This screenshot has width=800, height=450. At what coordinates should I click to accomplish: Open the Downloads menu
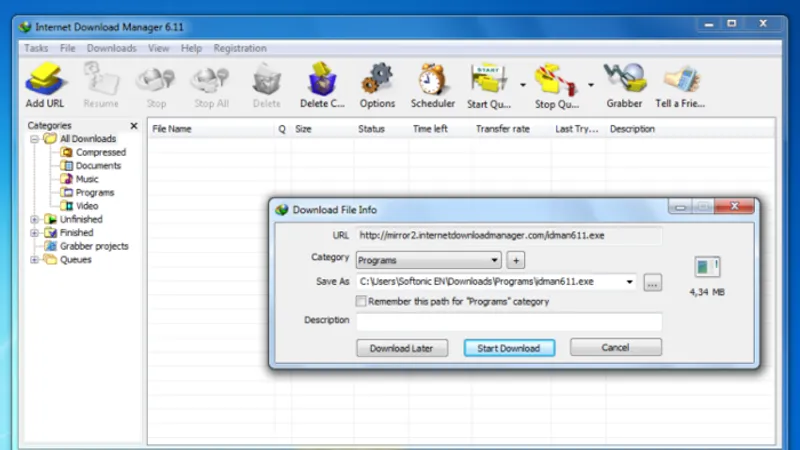pos(111,48)
